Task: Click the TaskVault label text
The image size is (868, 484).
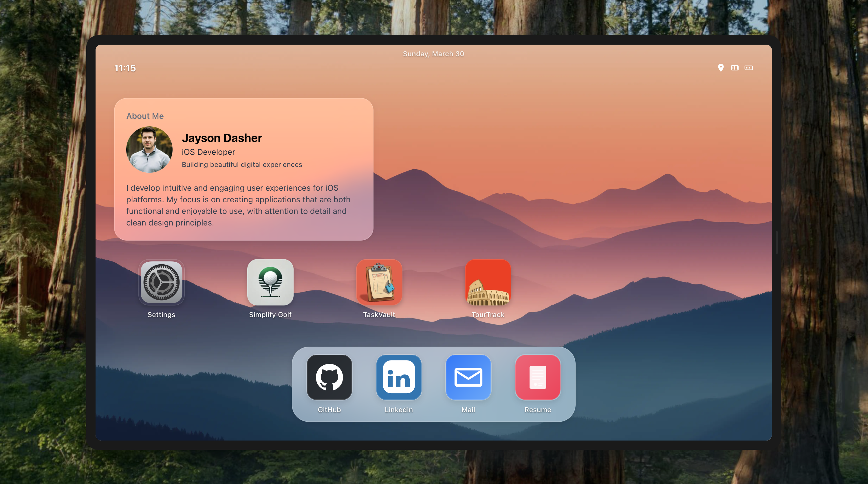Action: tap(379, 315)
